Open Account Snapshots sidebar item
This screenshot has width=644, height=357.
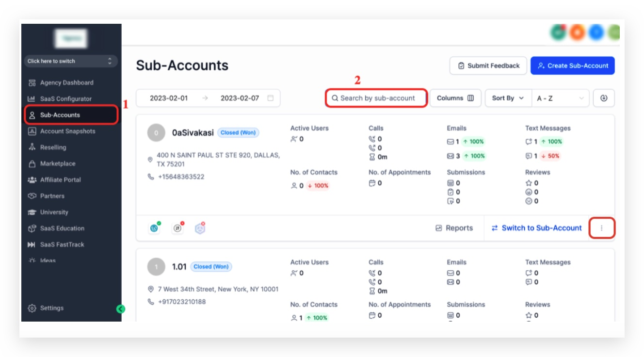[67, 131]
